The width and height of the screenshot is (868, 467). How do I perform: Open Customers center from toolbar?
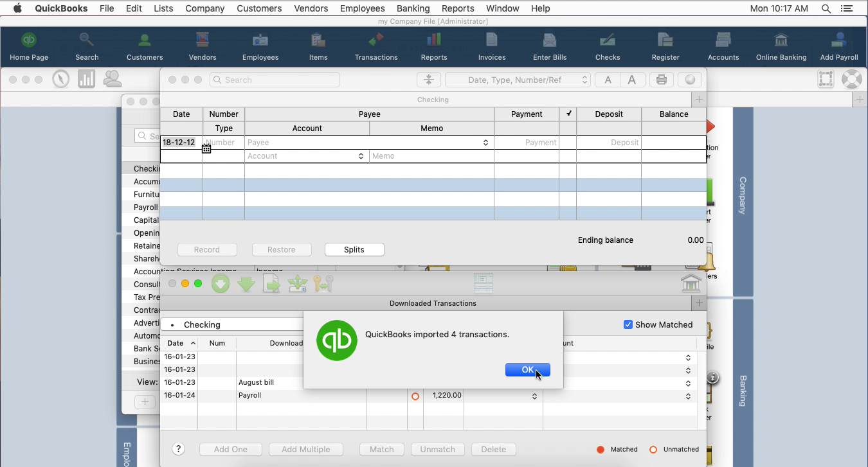[x=145, y=47]
